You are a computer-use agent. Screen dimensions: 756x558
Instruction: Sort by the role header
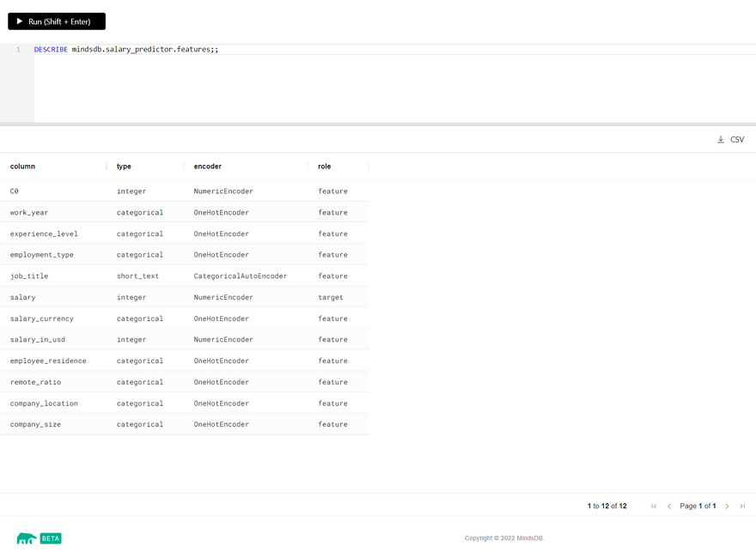coord(324,167)
